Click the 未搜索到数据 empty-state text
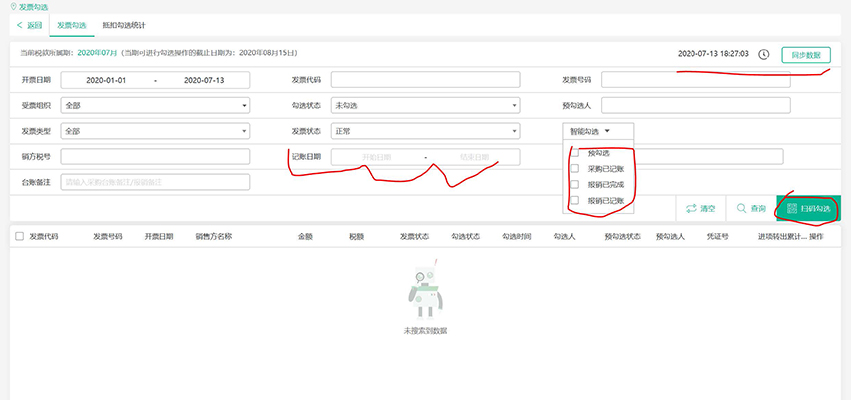The height and width of the screenshot is (400, 851). (x=426, y=331)
